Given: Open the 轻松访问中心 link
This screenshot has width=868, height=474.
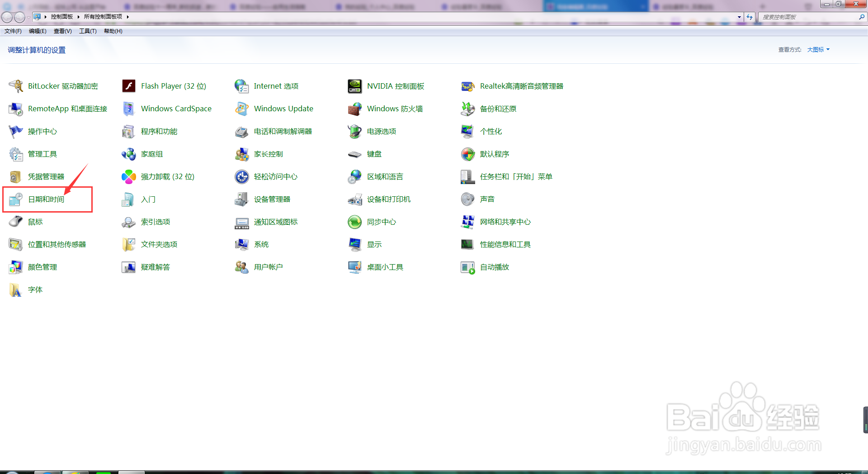Looking at the screenshot, I should click(x=276, y=176).
